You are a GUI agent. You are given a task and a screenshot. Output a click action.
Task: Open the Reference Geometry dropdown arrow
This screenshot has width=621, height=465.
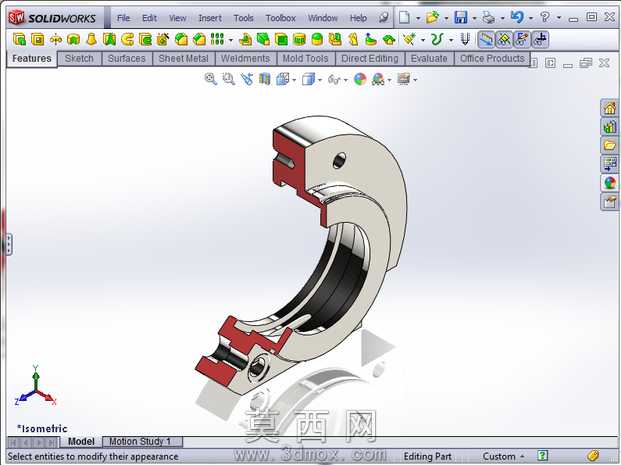(x=423, y=40)
